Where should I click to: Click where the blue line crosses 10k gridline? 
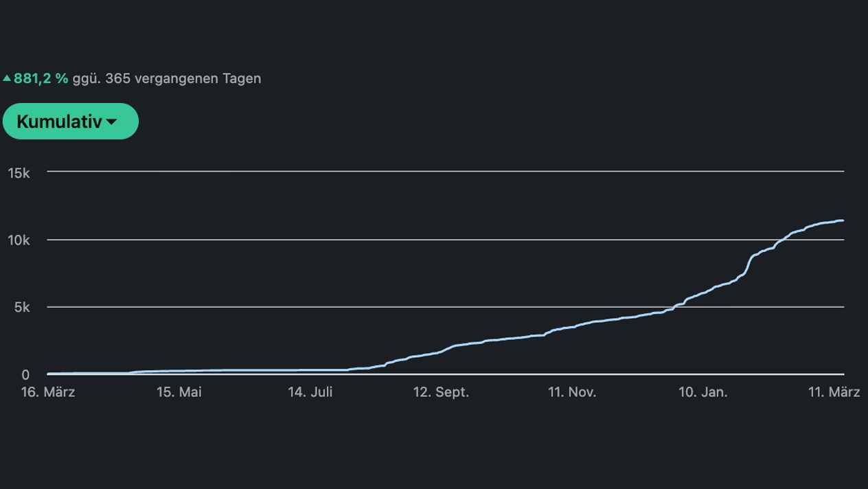782,240
